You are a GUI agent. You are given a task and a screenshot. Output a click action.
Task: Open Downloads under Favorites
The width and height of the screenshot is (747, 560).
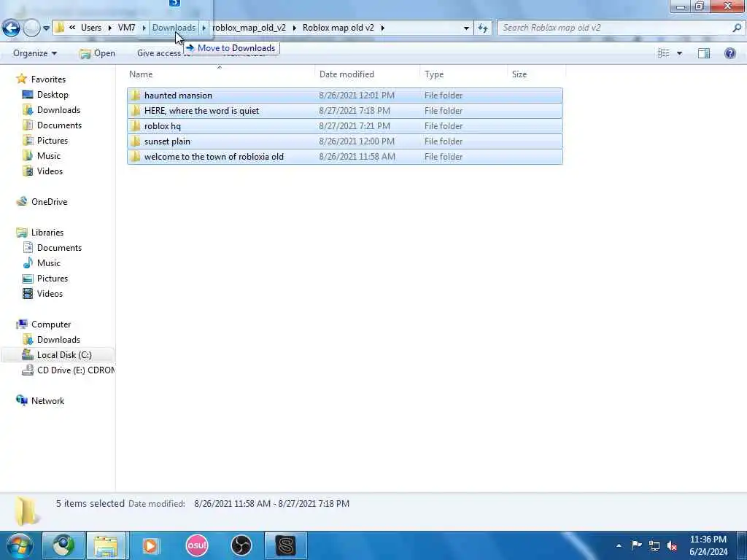pos(58,110)
